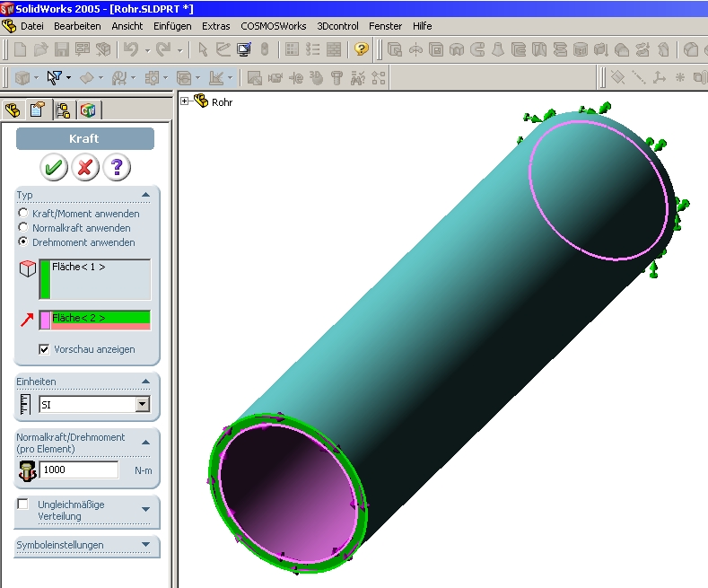This screenshot has width=708, height=588.
Task: Click the camera view icon
Action: (x=275, y=78)
